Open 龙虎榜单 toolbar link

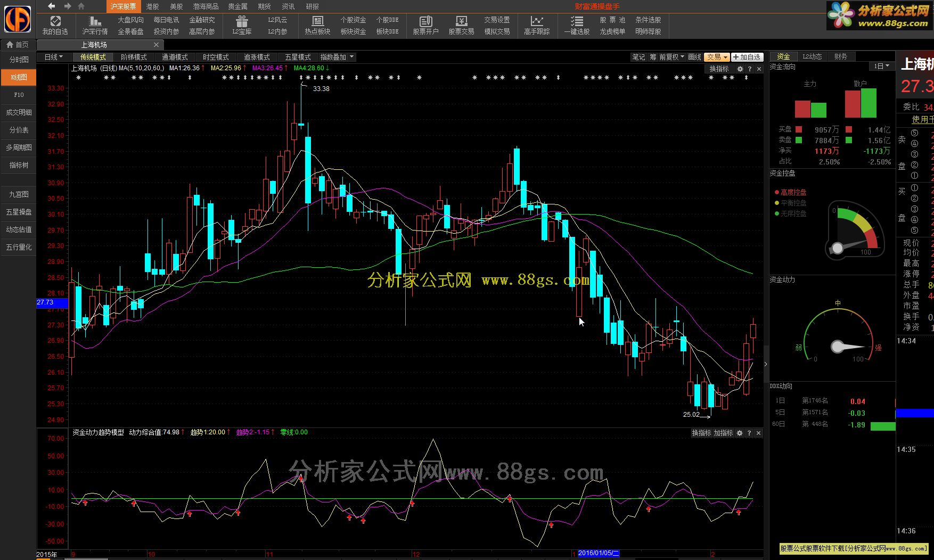(x=612, y=31)
